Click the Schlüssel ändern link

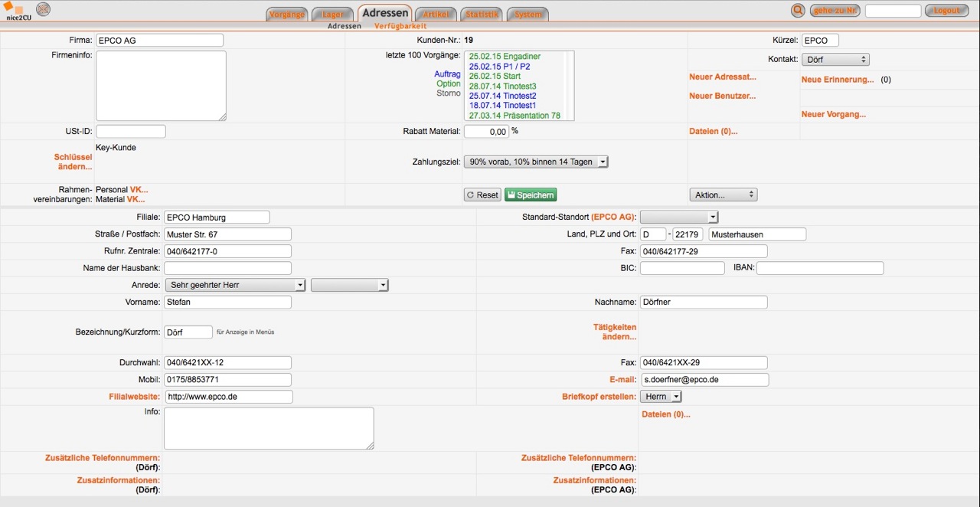(x=73, y=162)
